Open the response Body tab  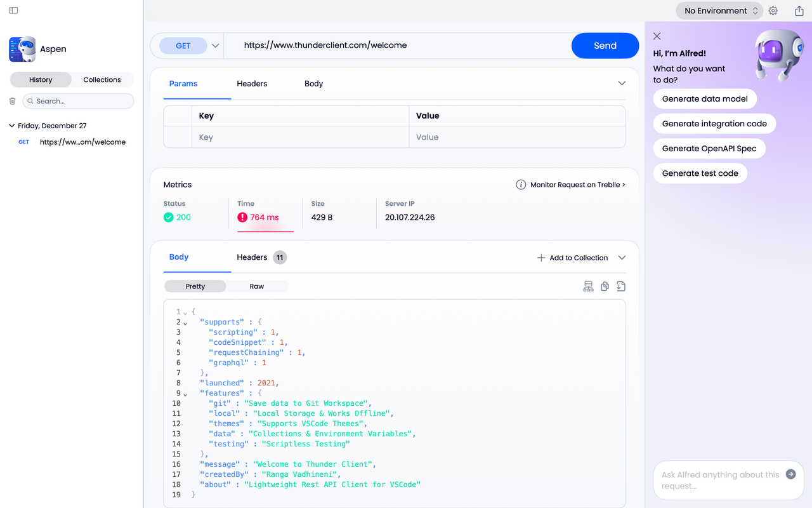coord(179,257)
